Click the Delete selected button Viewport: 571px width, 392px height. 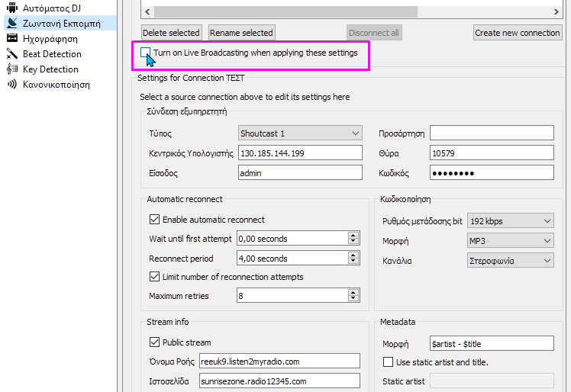click(172, 33)
